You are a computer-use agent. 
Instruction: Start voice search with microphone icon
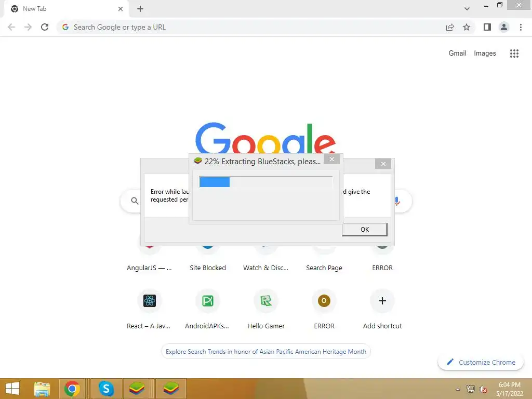(x=397, y=201)
